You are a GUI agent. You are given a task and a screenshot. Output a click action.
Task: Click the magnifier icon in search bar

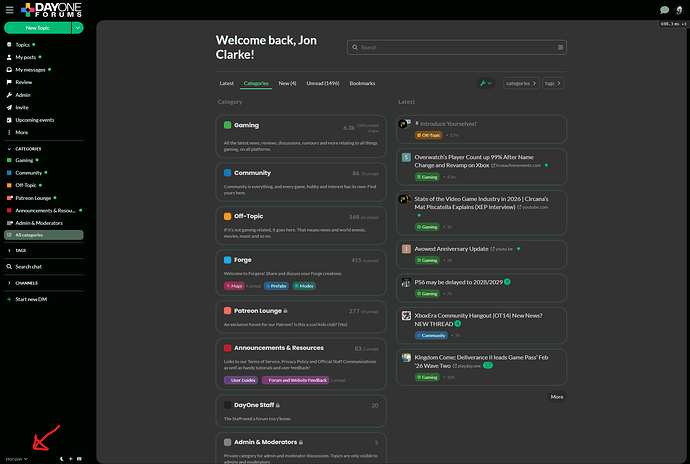(x=355, y=47)
